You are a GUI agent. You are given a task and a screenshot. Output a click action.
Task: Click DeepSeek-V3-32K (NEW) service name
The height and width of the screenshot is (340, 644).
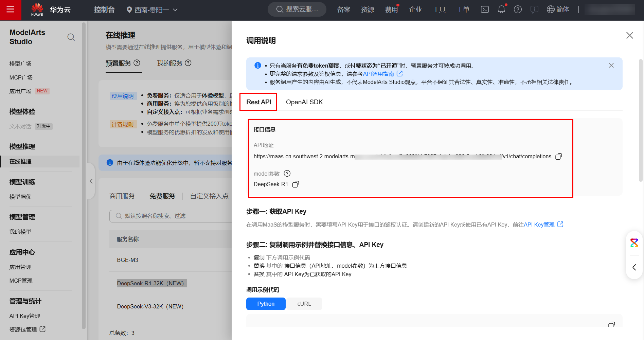click(150, 306)
